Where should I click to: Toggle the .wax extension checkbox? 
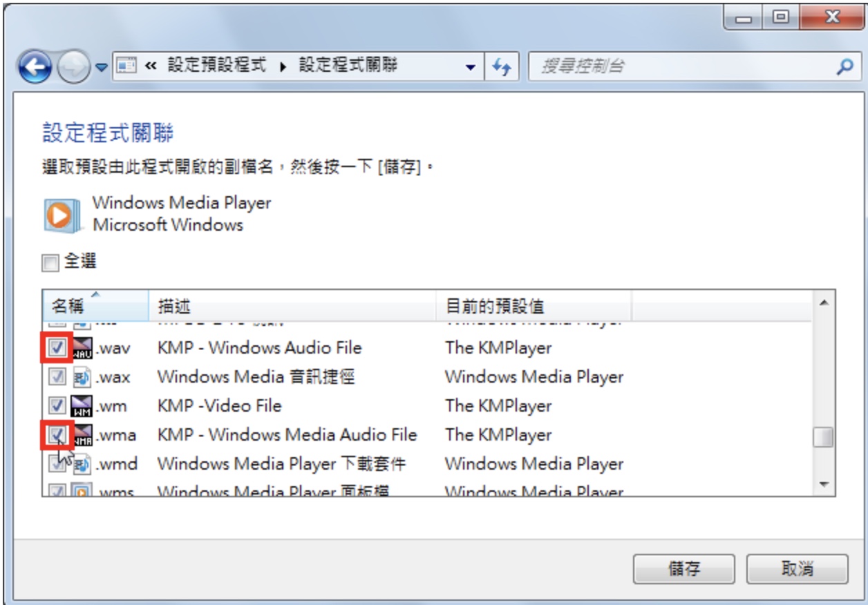point(58,377)
